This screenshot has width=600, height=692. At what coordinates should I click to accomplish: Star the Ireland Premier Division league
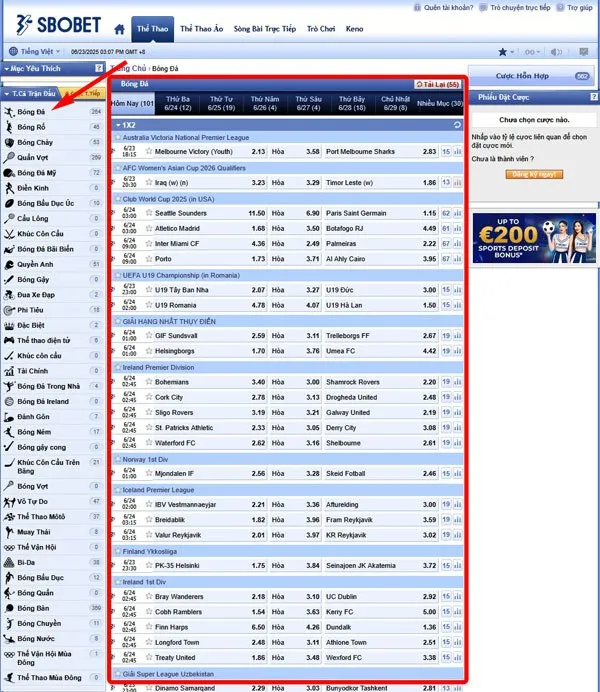[117, 367]
